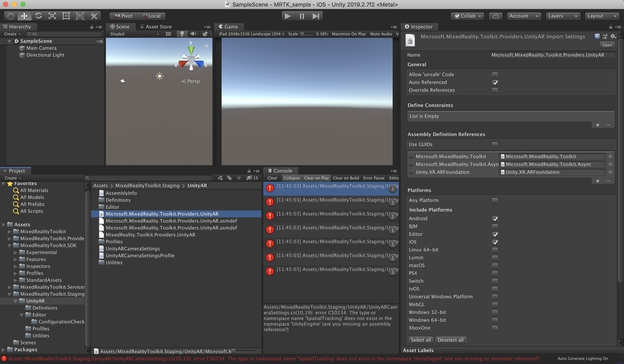Select the Scene tab

click(x=120, y=27)
